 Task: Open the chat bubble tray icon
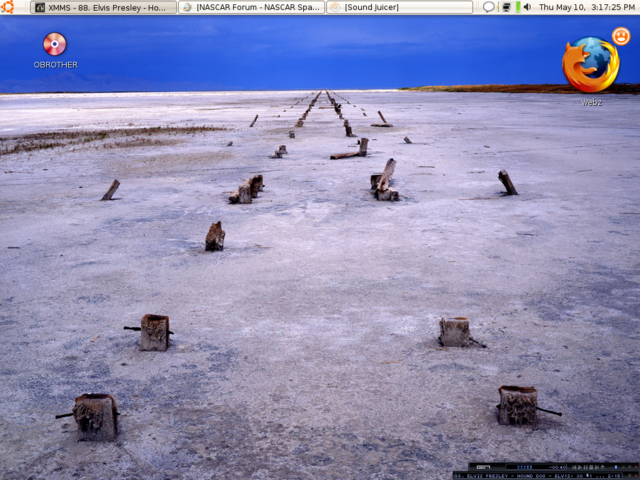click(488, 7)
